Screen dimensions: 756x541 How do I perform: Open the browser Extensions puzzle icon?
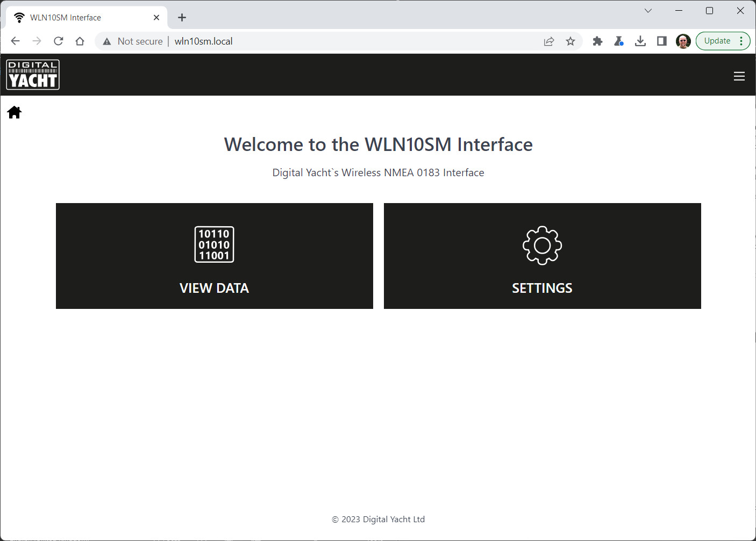coord(597,41)
